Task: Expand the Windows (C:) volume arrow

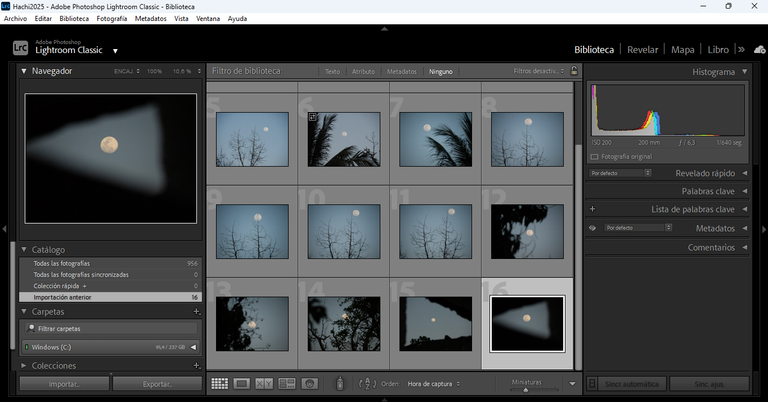Action: [193, 347]
